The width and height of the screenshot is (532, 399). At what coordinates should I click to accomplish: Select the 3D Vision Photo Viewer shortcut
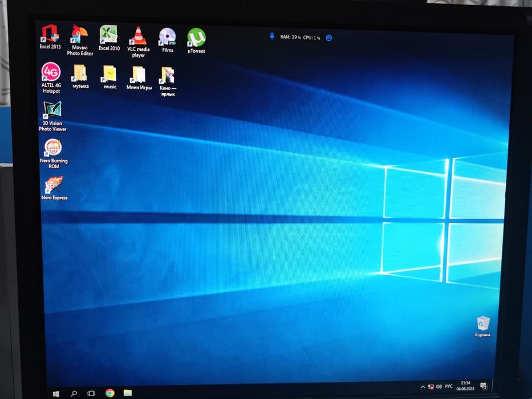52,116
